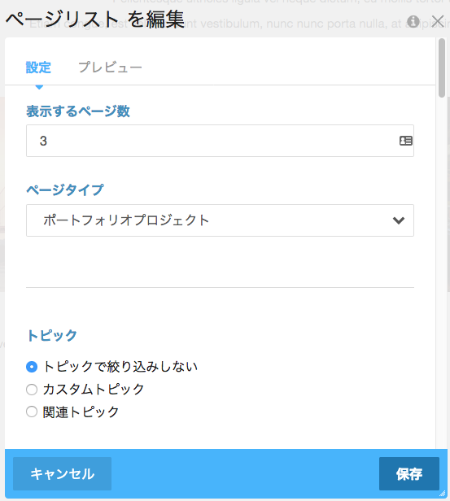Image resolution: width=450 pixels, height=501 pixels.
Task: Click the ページリスト を編集 dialog title
Action: point(95,19)
